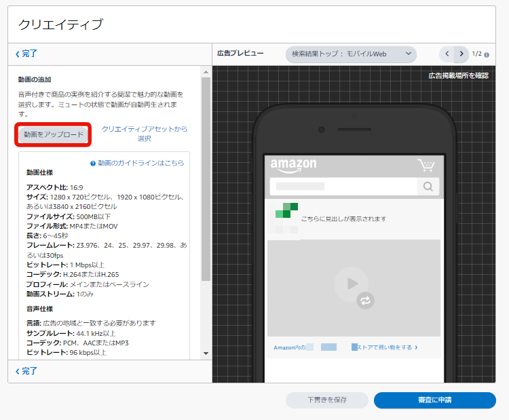Screen dimensions: 509x420
Task: Click the scrollbar down arrow in left panel
Action: pos(206,353)
